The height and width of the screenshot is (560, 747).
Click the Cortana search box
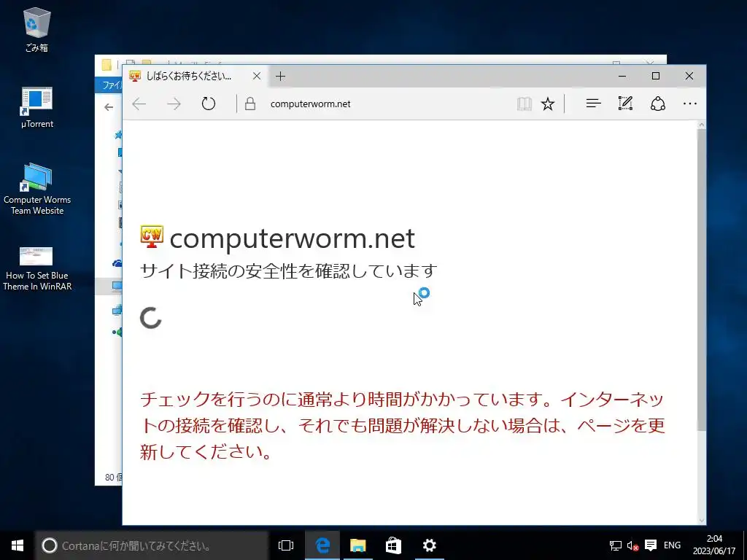coord(152,545)
